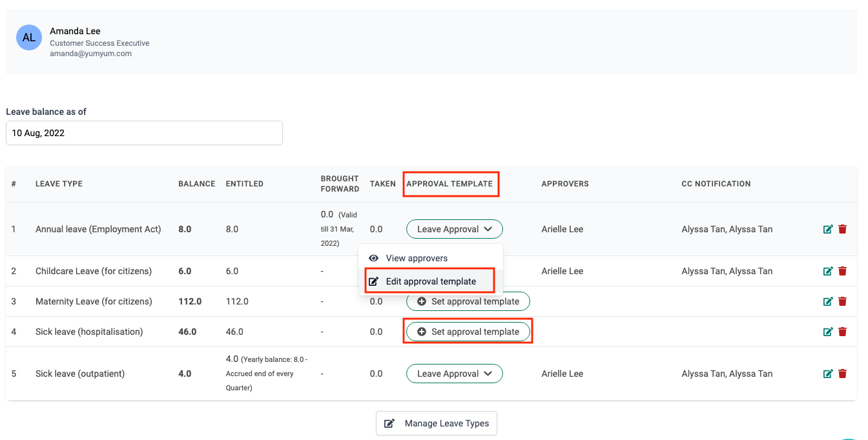Open Leave Approval dropdown for Sick leave (outpatient)

(454, 374)
